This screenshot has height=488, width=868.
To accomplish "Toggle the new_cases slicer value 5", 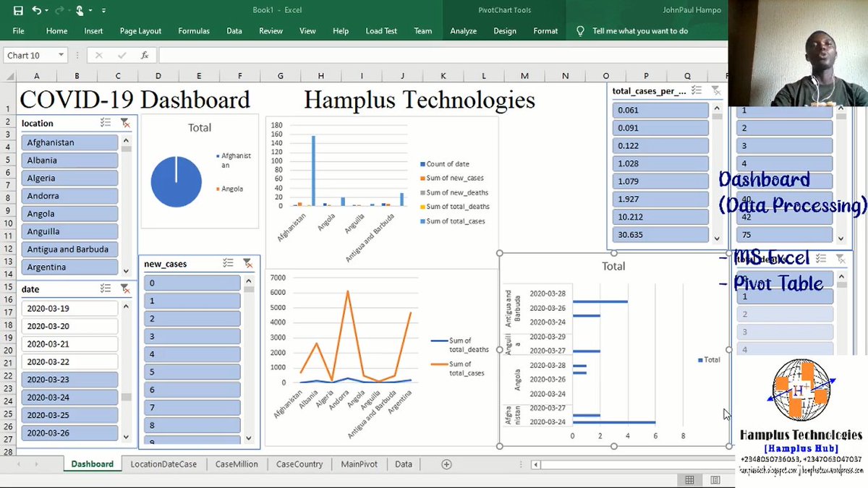I will pos(192,372).
